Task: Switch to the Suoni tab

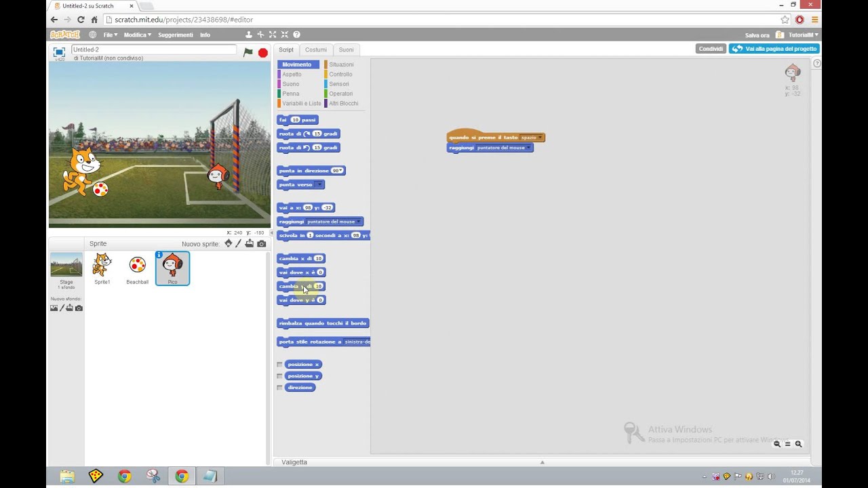Action: coord(346,49)
